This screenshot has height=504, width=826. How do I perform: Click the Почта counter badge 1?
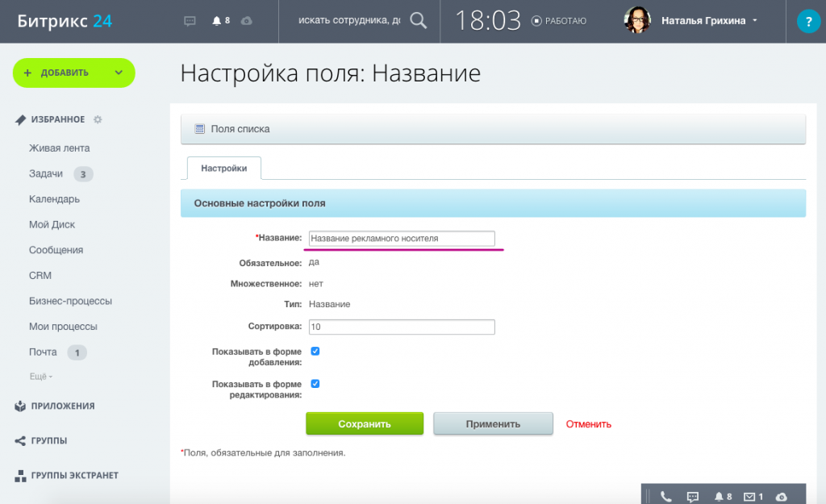(77, 352)
